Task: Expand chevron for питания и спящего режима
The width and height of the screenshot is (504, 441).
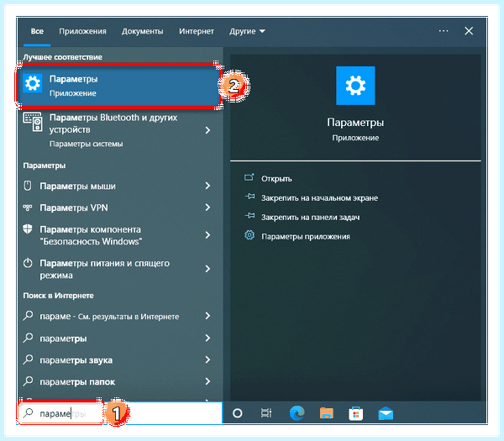Action: (x=207, y=269)
